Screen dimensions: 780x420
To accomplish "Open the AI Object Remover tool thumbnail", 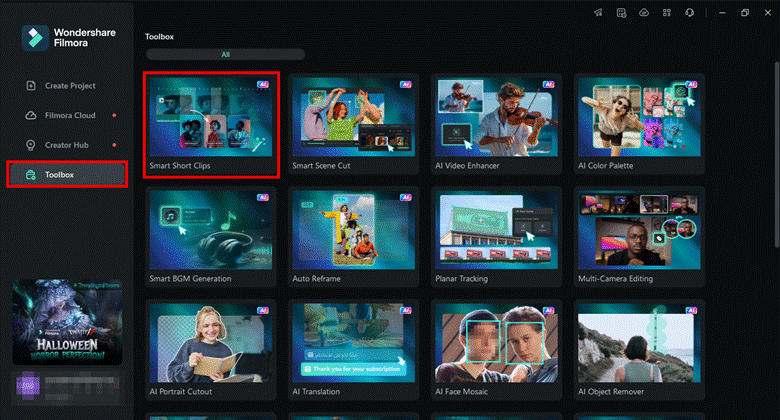I will pos(639,343).
